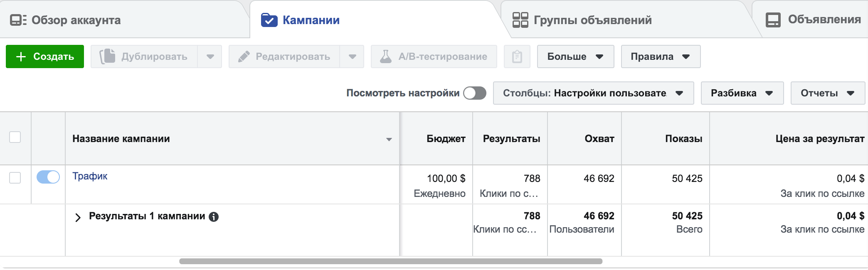Screen dimensions: 868x270
Task: Check the Трафик campaign row checkbox
Action: (x=15, y=178)
